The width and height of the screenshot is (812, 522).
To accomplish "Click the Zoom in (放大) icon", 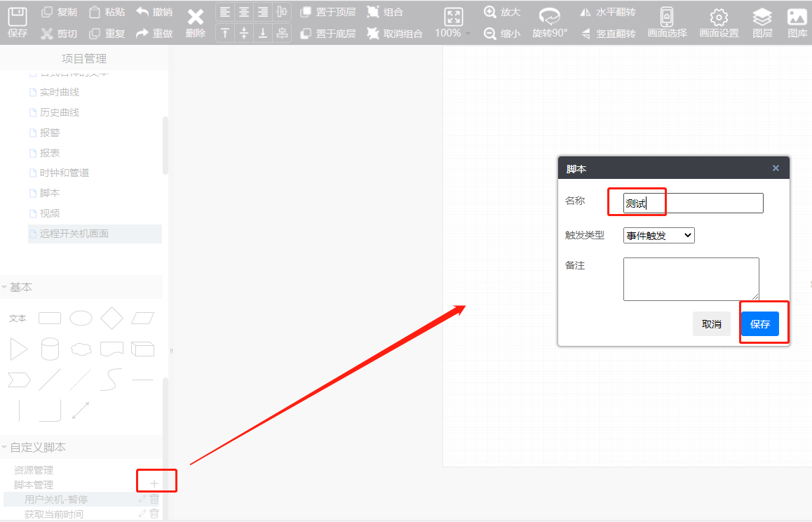I will click(491, 12).
